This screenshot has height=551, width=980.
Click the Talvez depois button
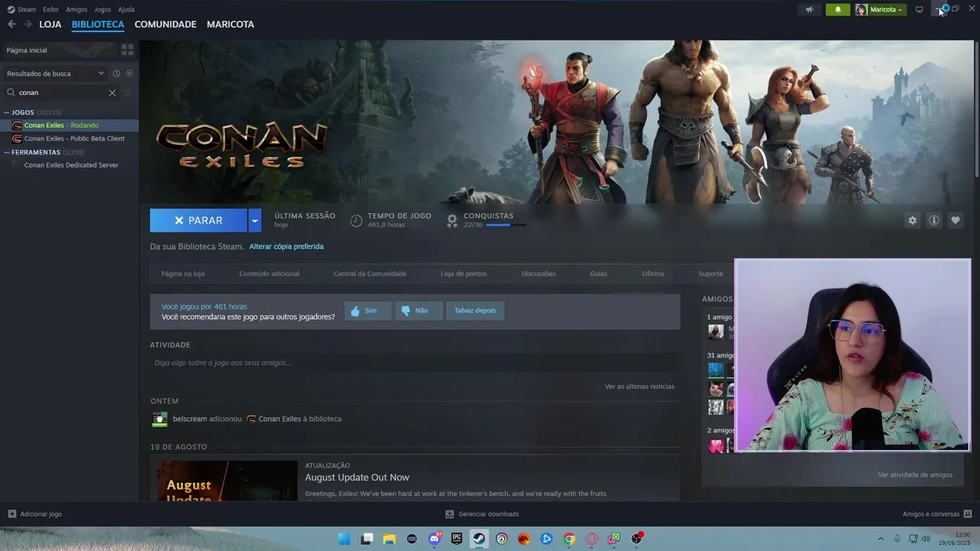(475, 311)
